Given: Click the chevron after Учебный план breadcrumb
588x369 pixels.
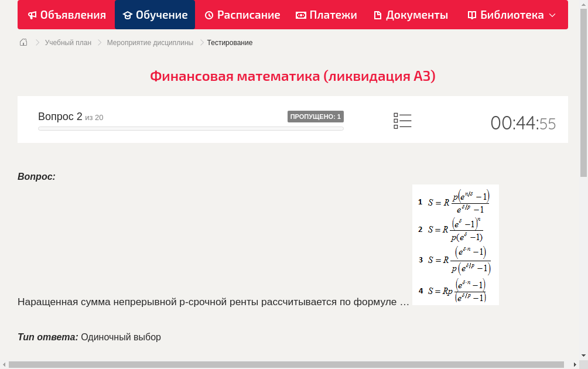Looking at the screenshot, I should (x=99, y=42).
